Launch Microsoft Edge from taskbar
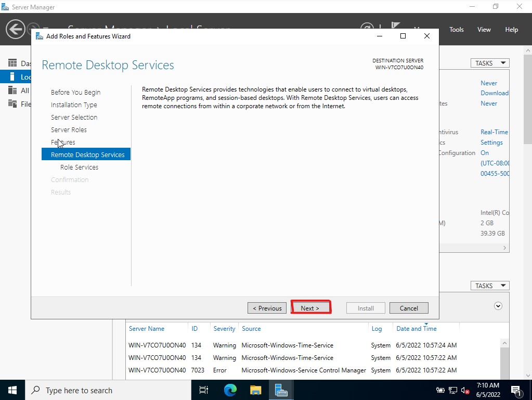This screenshot has height=400, width=532. [230, 390]
